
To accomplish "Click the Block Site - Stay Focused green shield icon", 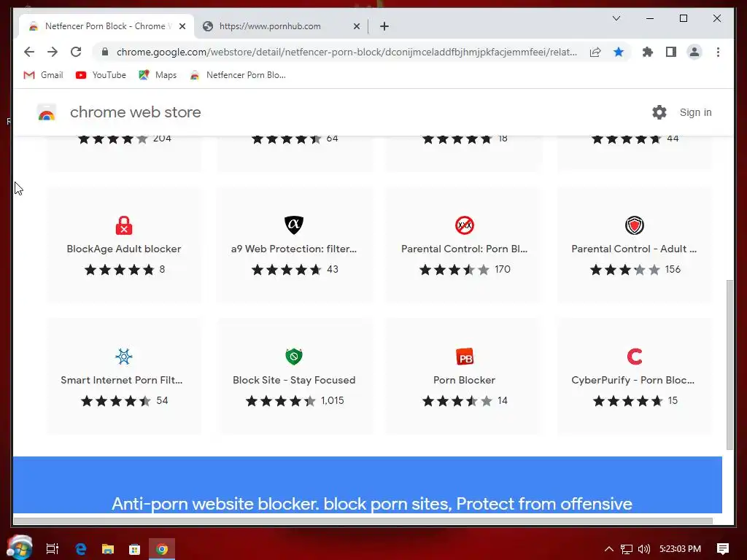I will (x=294, y=356).
